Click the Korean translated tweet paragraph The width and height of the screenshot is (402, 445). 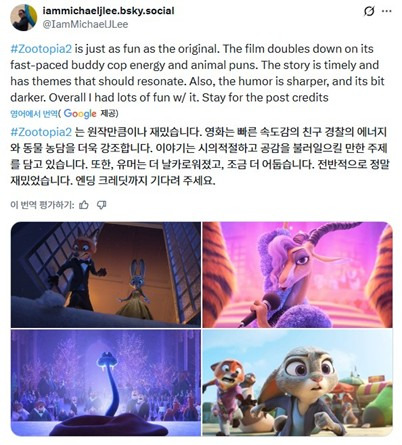(200, 156)
